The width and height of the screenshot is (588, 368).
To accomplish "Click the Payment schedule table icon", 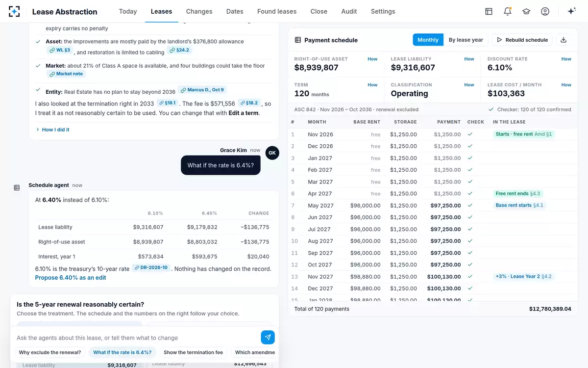I will click(x=297, y=40).
